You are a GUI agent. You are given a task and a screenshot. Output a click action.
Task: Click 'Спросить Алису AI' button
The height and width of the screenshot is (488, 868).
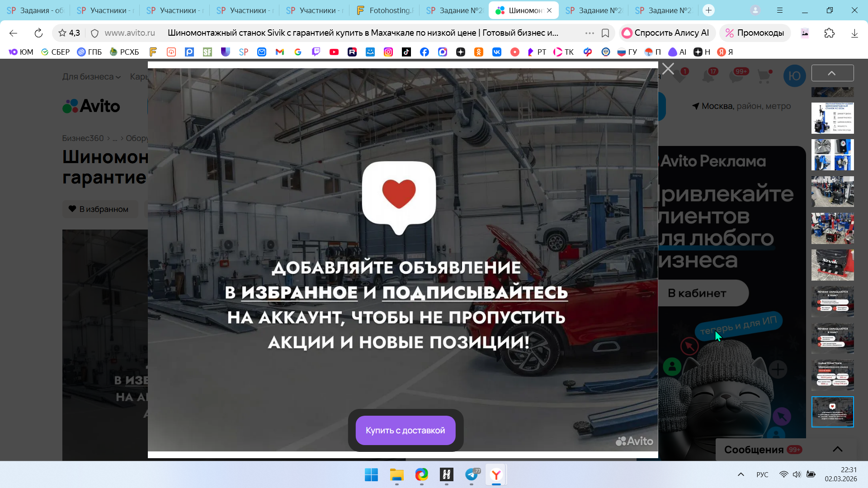(x=666, y=33)
